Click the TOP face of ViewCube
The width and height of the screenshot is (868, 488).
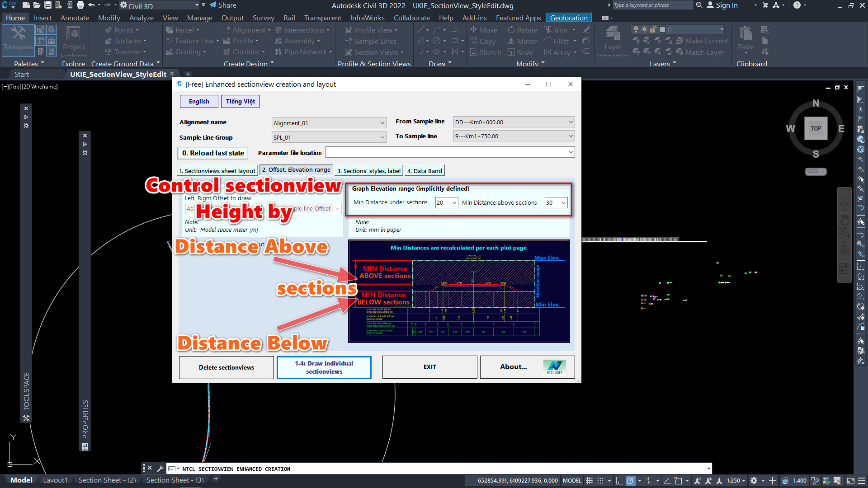(816, 128)
